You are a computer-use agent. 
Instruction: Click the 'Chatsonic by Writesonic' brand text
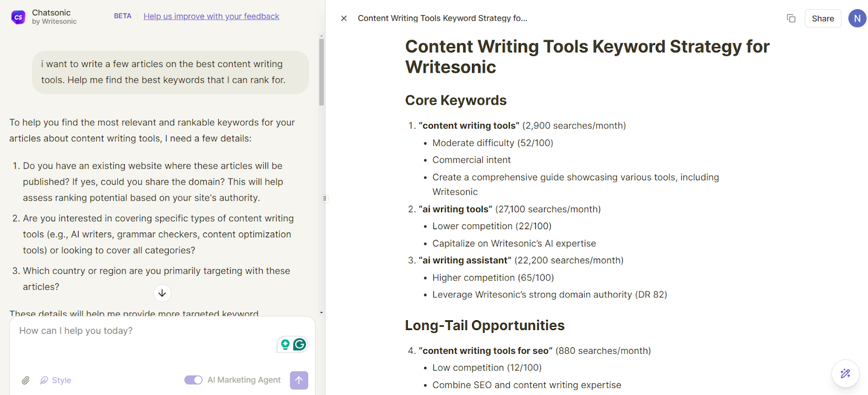[54, 17]
